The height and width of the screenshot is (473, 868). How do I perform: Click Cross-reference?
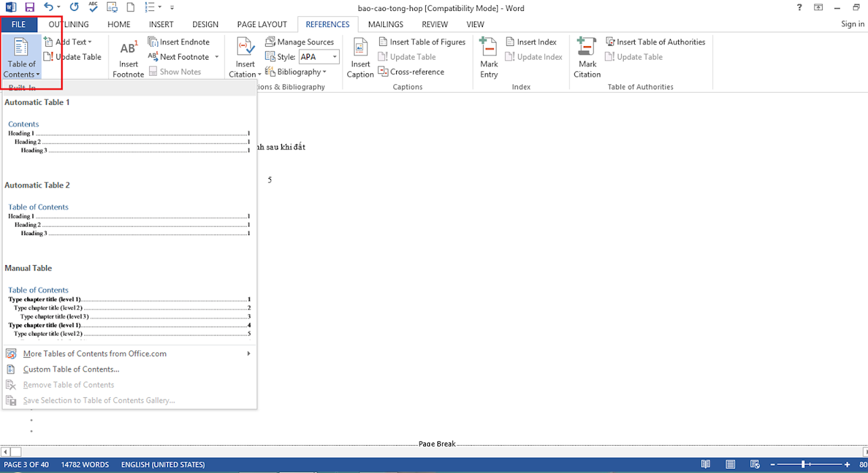[411, 72]
